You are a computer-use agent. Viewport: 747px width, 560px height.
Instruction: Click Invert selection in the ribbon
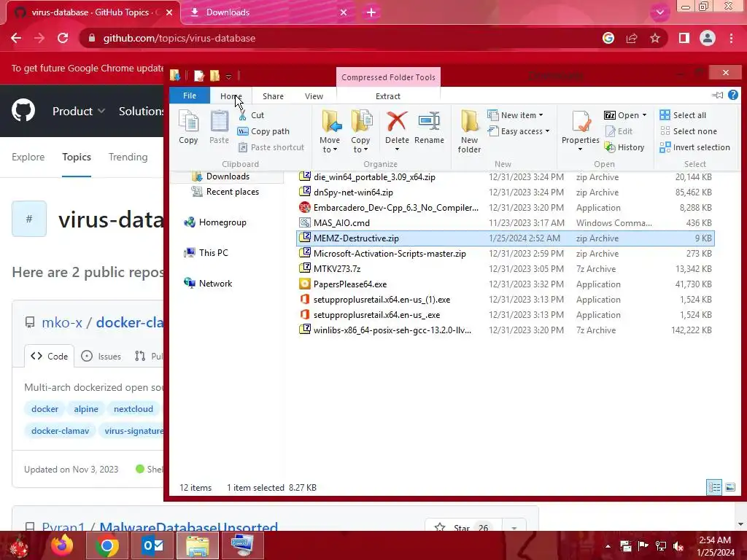[694, 147]
